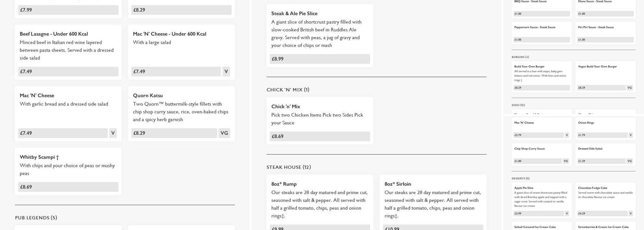Screen dimensions: 644x230
Task: Select the Whitby Scampi £8.69 price bar
Action: click(x=68, y=187)
